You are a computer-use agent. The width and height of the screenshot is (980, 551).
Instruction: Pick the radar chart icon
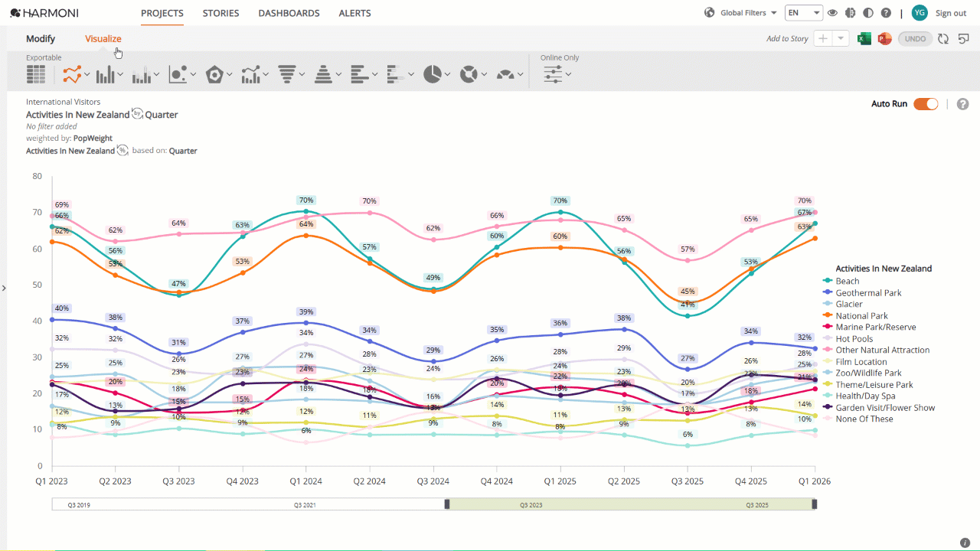click(214, 74)
